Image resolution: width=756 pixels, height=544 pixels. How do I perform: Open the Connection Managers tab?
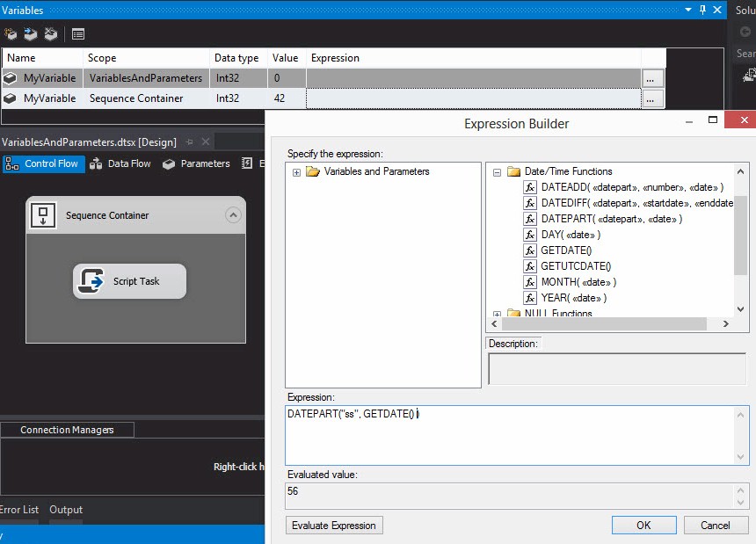click(67, 430)
